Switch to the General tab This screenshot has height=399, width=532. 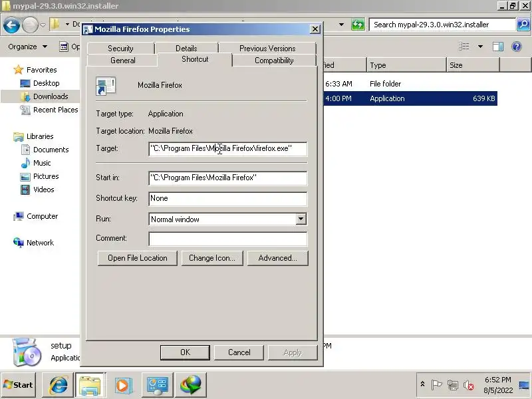[122, 61]
